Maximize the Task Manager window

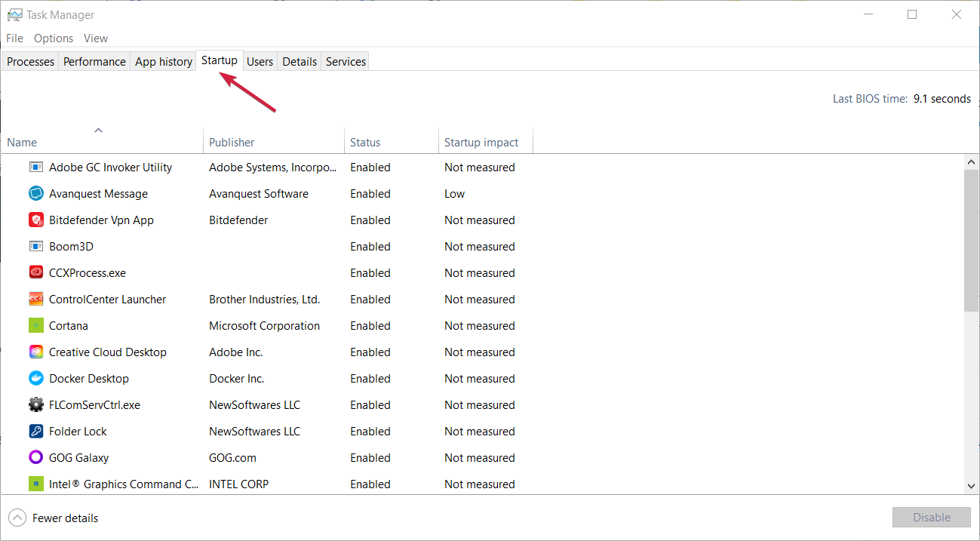pos(912,14)
